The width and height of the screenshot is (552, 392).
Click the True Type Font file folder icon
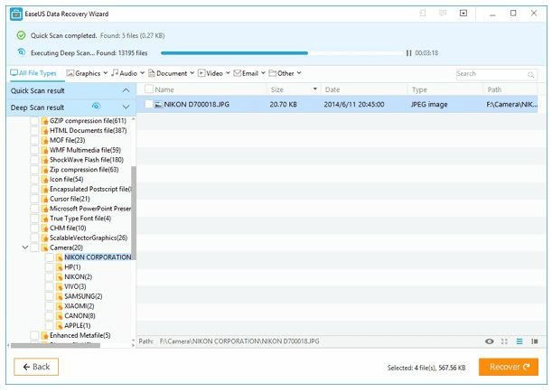click(x=44, y=219)
